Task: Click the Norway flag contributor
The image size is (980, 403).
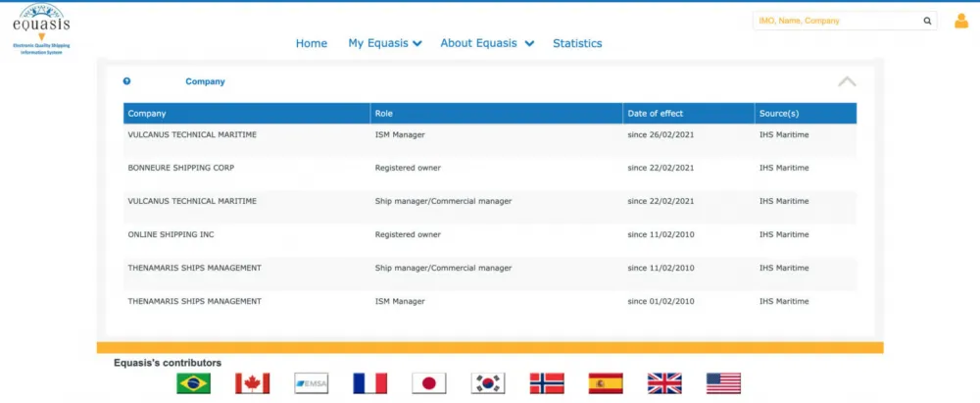Action: coord(547,383)
